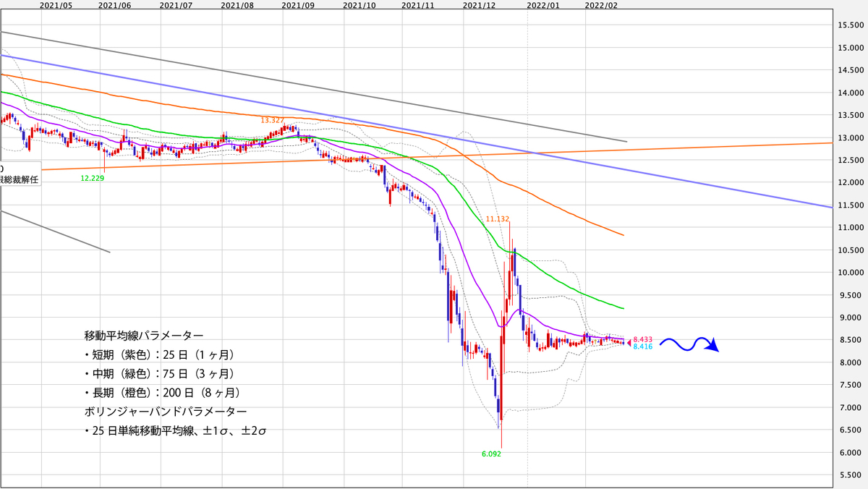Click the 2021/10 date label
868x489 pixels.
pyautogui.click(x=359, y=5)
